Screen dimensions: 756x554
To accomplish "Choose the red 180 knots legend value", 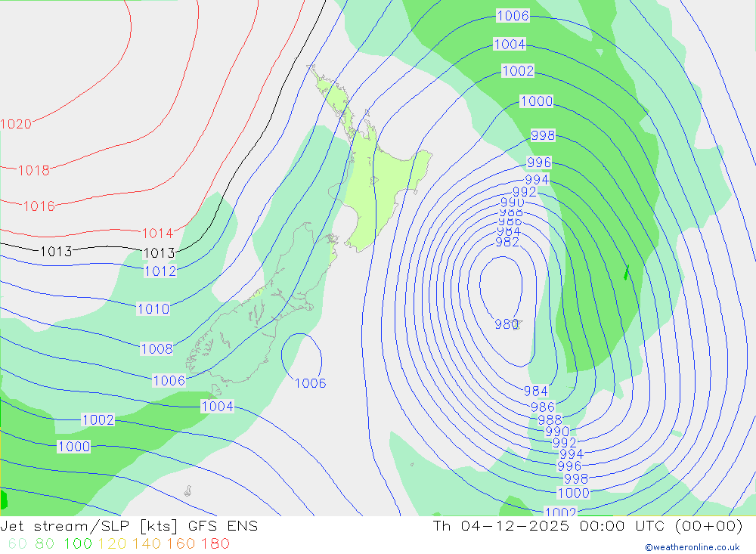I will coord(215,543).
